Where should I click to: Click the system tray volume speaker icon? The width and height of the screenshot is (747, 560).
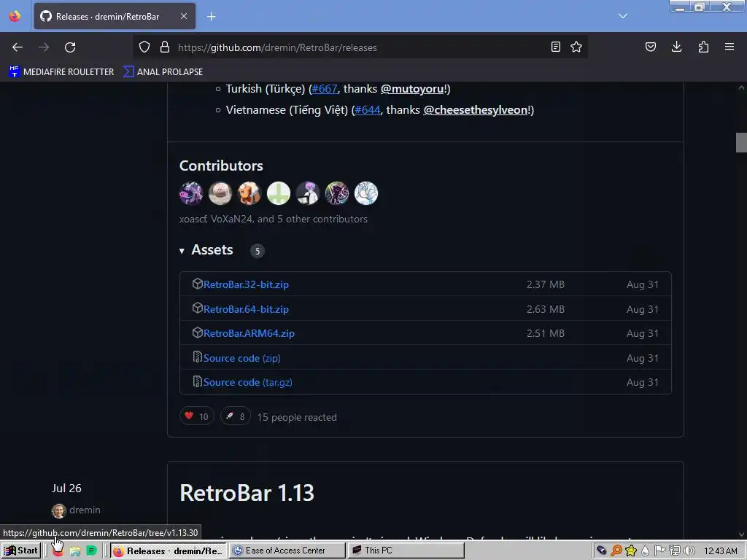(x=689, y=551)
